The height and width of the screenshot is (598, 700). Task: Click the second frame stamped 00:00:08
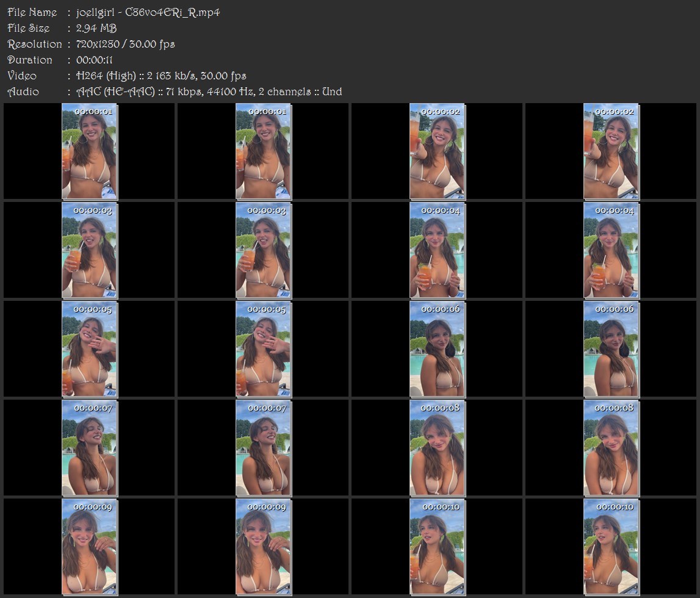(x=611, y=448)
